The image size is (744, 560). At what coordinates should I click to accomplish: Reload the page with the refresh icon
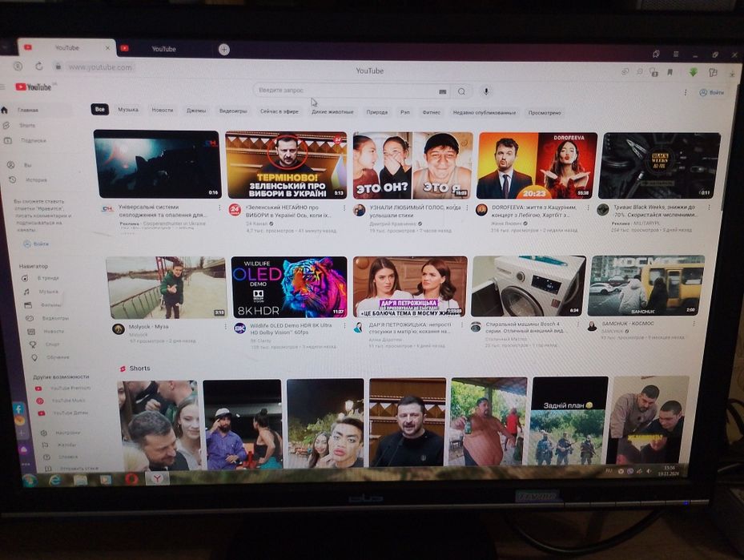point(39,66)
